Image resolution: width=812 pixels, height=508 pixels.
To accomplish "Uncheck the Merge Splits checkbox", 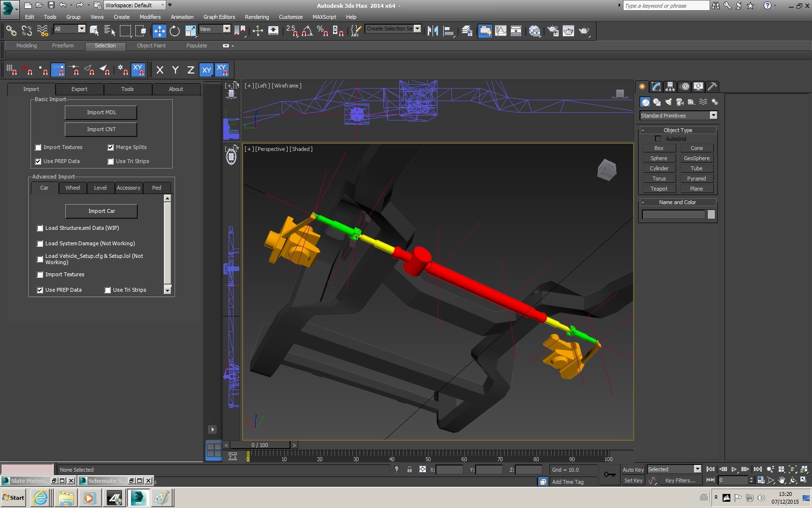I will (111, 148).
